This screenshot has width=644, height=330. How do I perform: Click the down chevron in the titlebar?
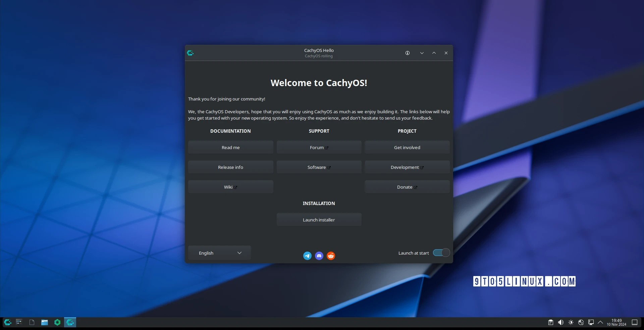pos(422,53)
